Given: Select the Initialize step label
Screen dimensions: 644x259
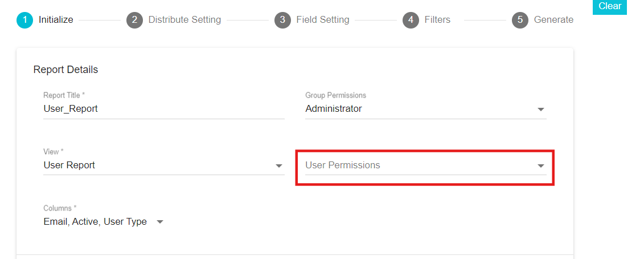Looking at the screenshot, I should pyautogui.click(x=56, y=20).
